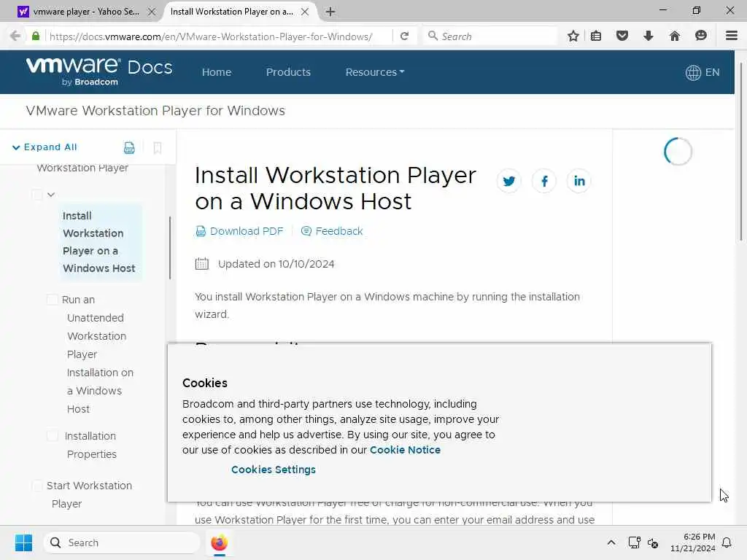The width and height of the screenshot is (747, 560).
Task: Open Installation Properties topic
Action: [x=90, y=445]
